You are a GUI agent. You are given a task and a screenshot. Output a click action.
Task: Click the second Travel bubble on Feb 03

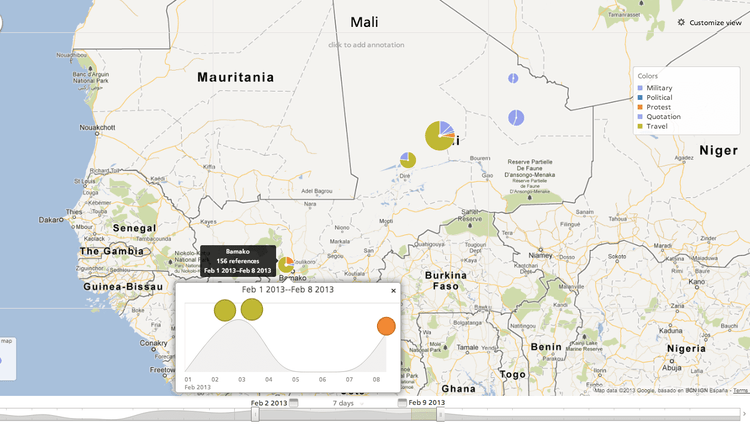coord(252,308)
